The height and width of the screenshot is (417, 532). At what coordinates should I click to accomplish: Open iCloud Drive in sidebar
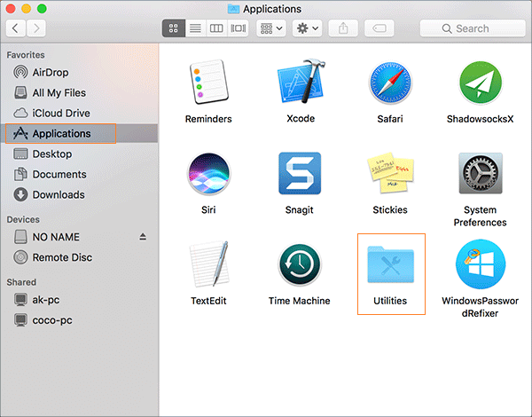tap(80, 113)
